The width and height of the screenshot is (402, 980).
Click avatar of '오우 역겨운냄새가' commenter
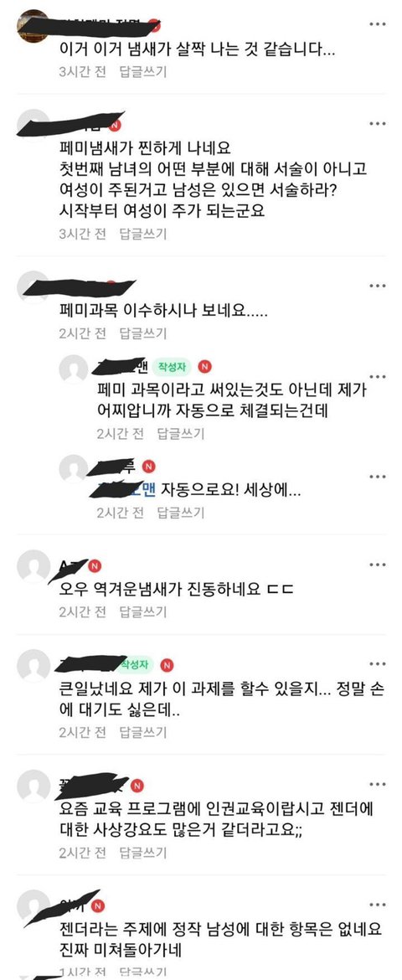click(x=33, y=567)
